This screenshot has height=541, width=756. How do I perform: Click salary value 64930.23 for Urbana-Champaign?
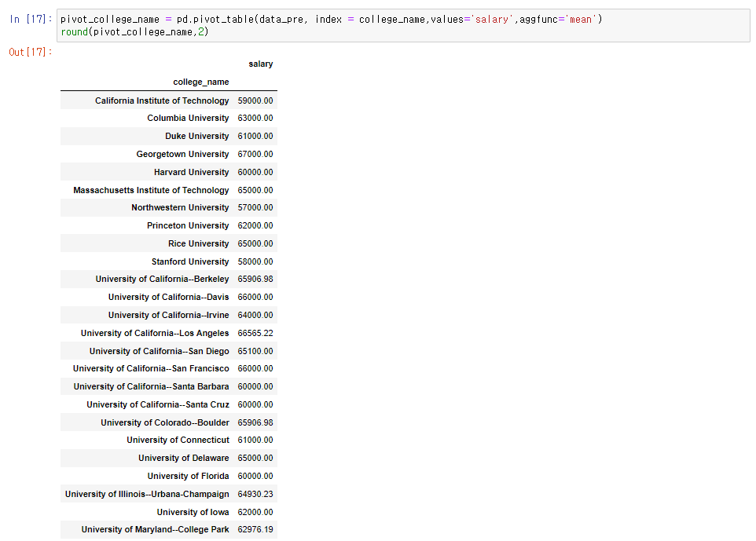point(255,494)
